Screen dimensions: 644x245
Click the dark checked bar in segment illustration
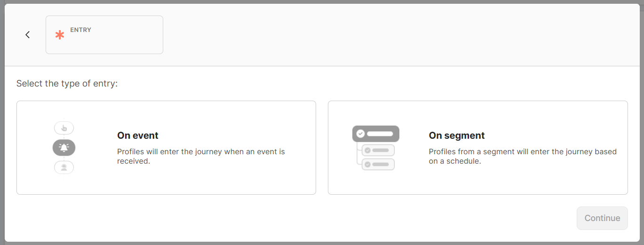point(376,134)
